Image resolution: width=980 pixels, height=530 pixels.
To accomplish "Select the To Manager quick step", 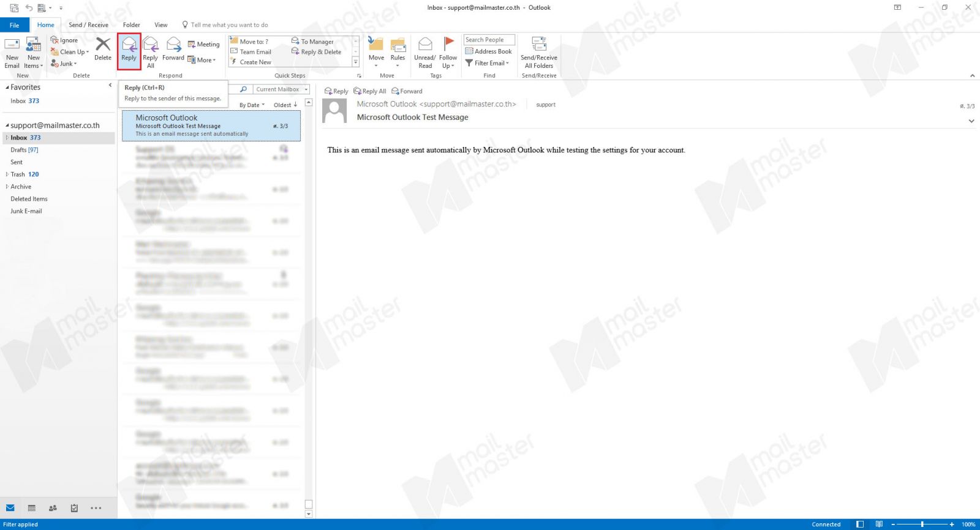I will [313, 42].
